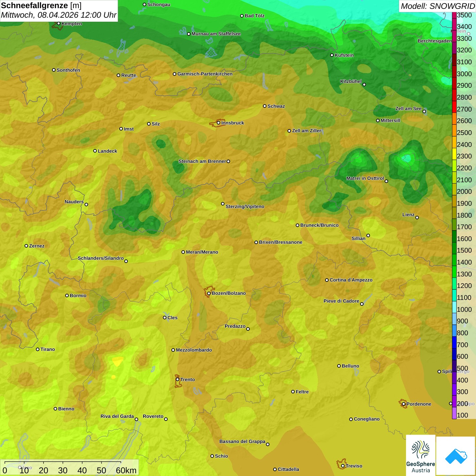Click the blue cloud-house logo
This screenshot has width=476, height=476.
(456, 456)
